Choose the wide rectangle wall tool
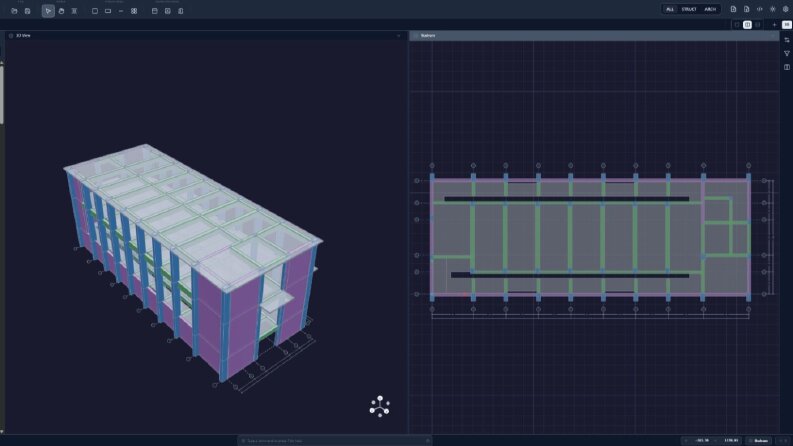 [x=108, y=11]
